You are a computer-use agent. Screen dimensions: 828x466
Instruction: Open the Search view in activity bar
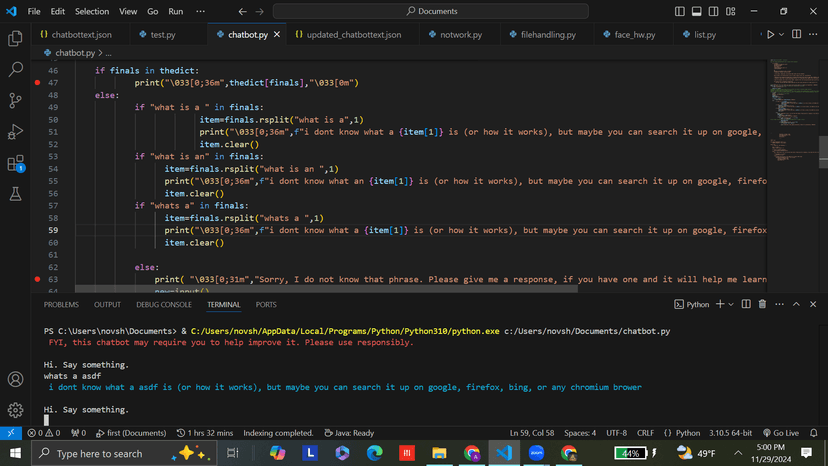15,70
